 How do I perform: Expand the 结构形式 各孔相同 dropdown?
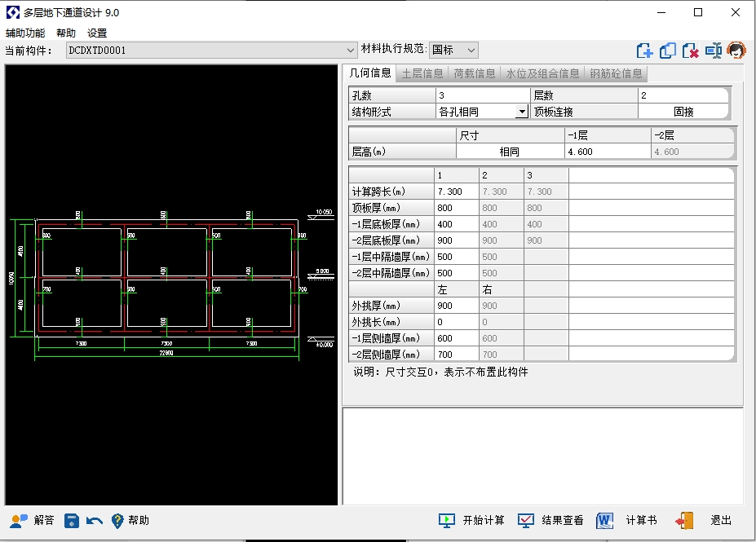coord(521,112)
